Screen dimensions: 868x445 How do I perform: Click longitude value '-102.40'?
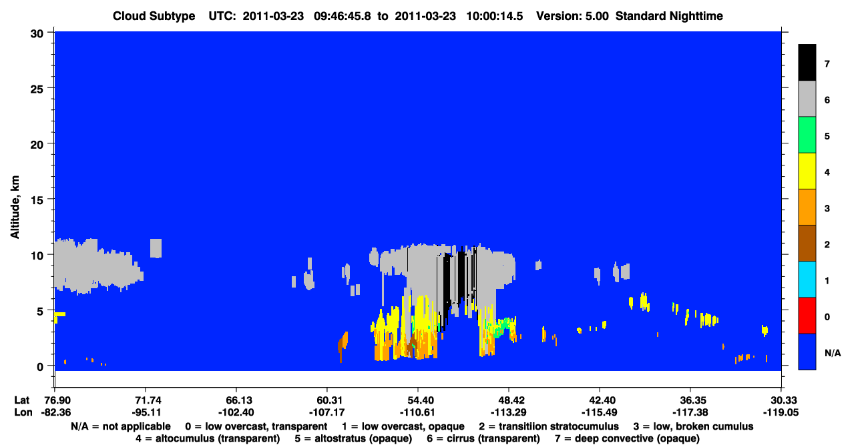click(236, 412)
